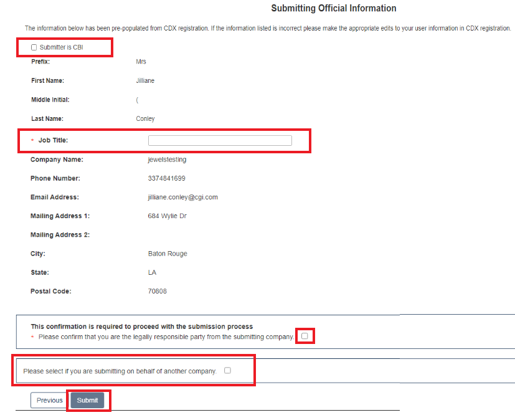Image resolution: width=515 pixels, height=420 pixels.
Task: Click the company name jewelstesting
Action: point(167,160)
